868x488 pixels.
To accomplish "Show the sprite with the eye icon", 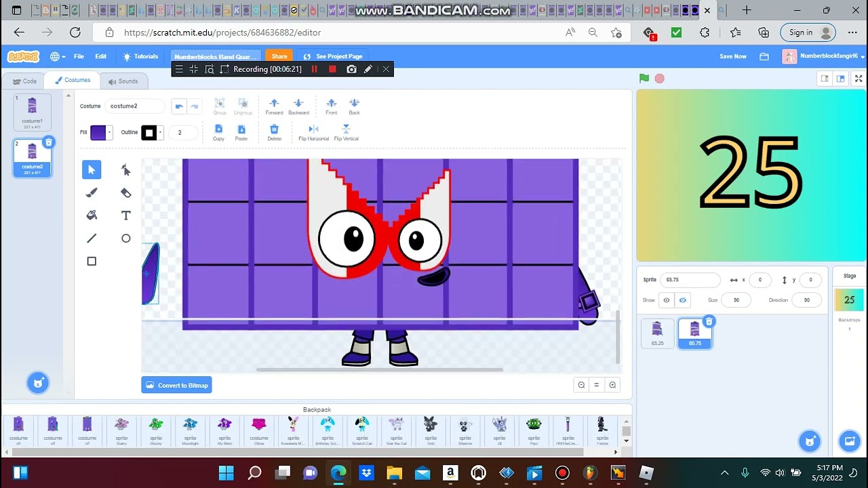I will [667, 300].
